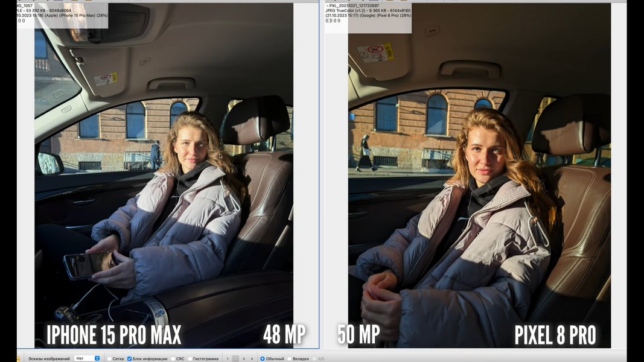Tick the CRC checkbox
This screenshot has width=644, height=362.
(x=173, y=358)
